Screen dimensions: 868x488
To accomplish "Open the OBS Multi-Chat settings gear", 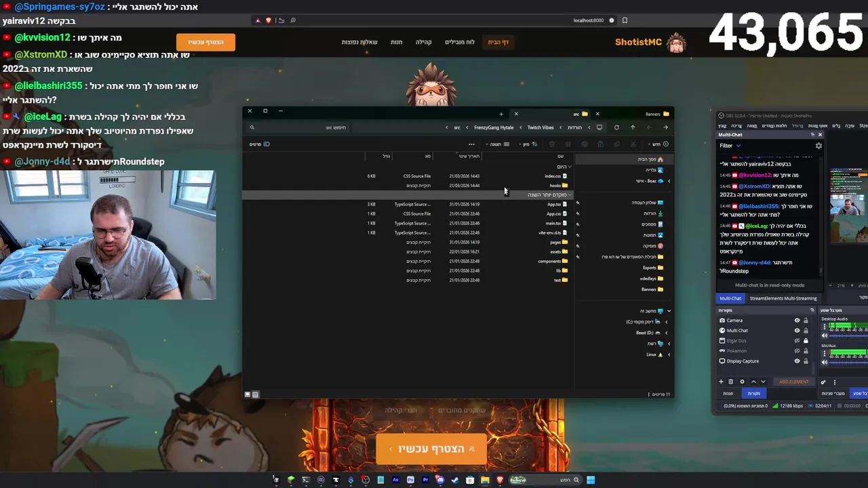I will [x=818, y=146].
